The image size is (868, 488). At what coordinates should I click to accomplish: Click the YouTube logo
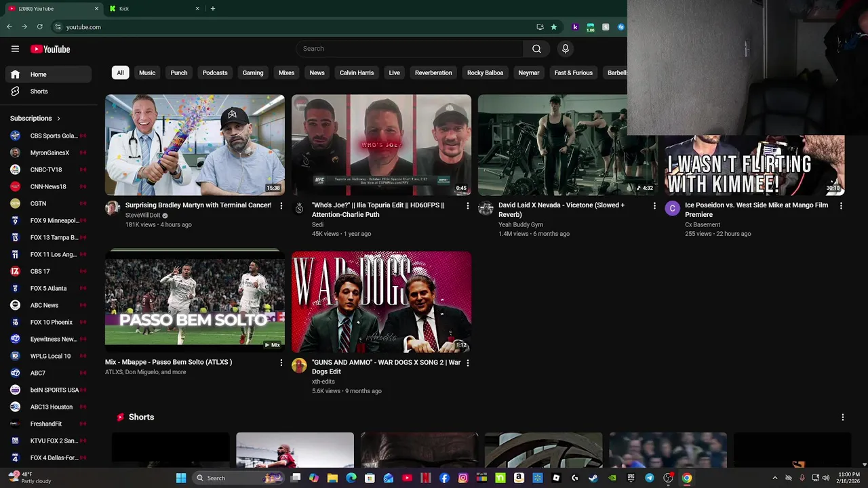tap(50, 49)
